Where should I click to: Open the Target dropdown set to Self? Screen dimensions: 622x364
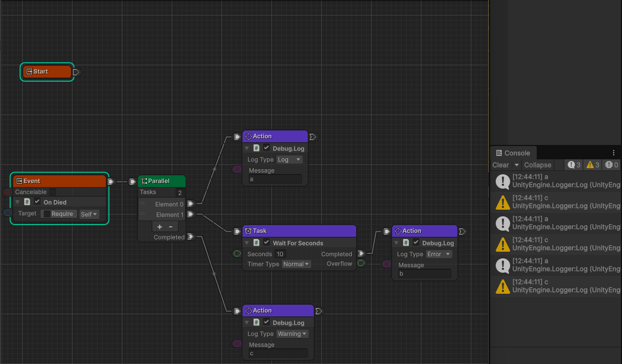(x=89, y=214)
